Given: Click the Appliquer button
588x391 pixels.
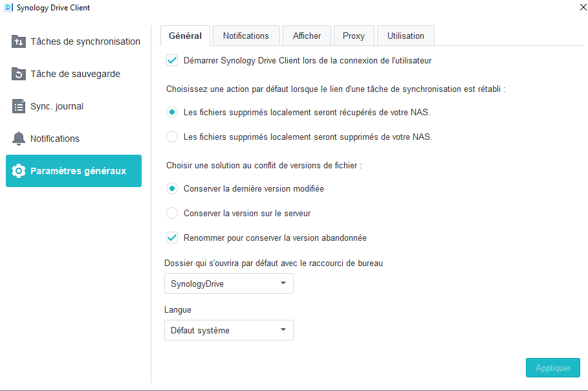Looking at the screenshot, I should click(553, 368).
